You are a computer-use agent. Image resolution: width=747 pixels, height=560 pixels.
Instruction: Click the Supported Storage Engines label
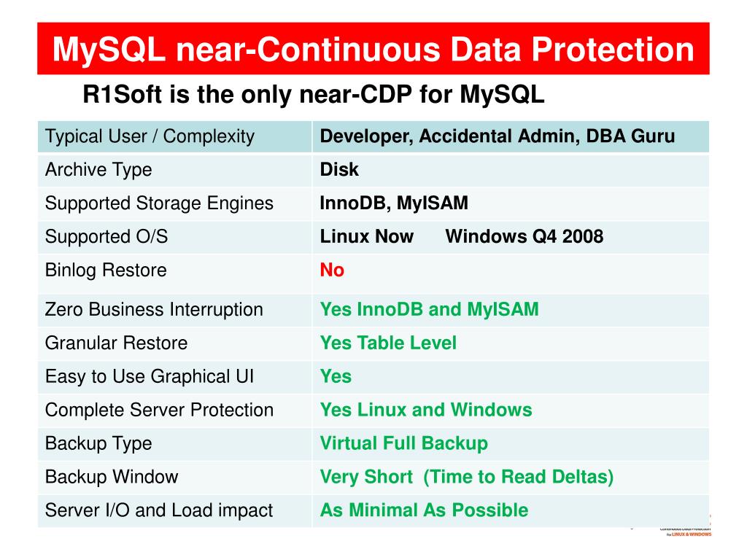(159, 203)
